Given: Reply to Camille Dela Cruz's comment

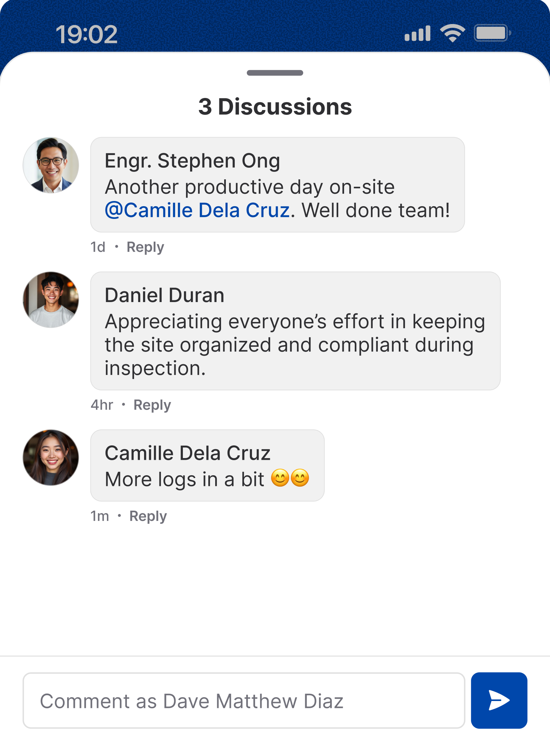Looking at the screenshot, I should tap(148, 516).
